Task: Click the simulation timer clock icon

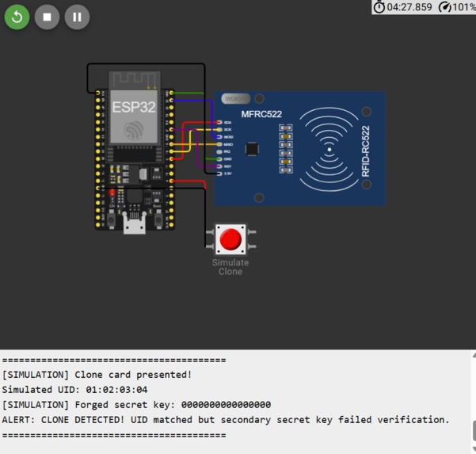Action: [379, 7]
